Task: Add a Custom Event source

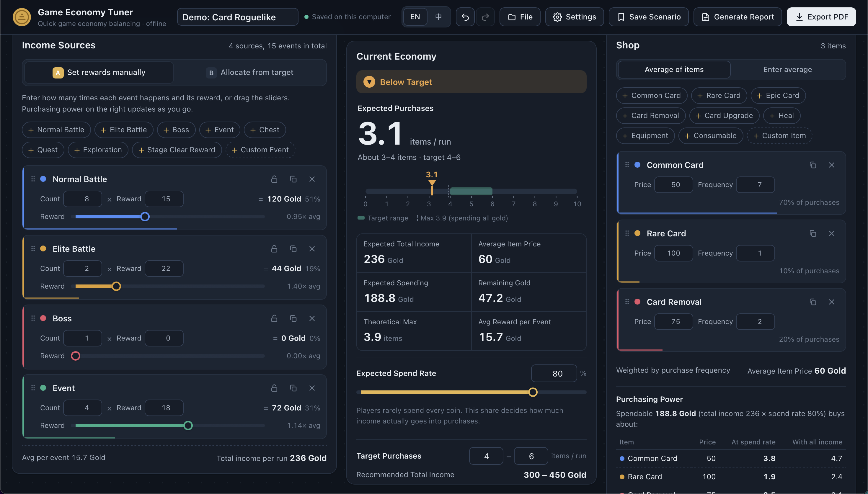Action: click(x=260, y=150)
